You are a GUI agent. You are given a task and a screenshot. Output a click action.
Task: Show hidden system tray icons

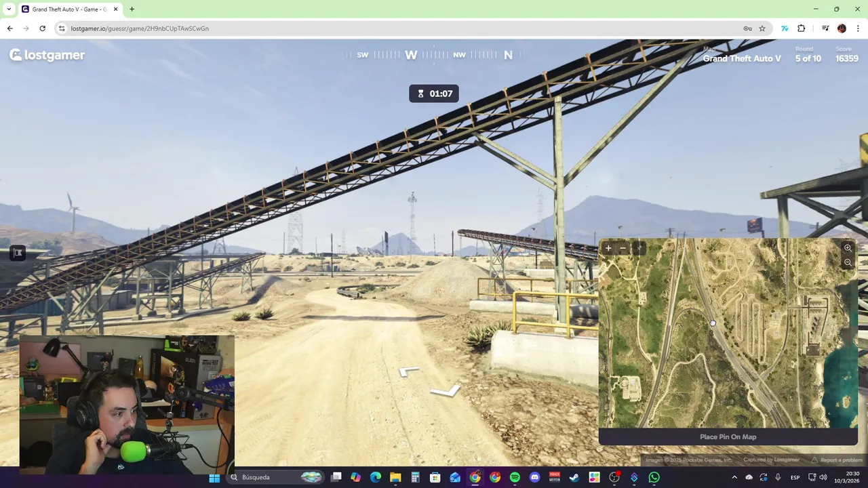click(734, 477)
